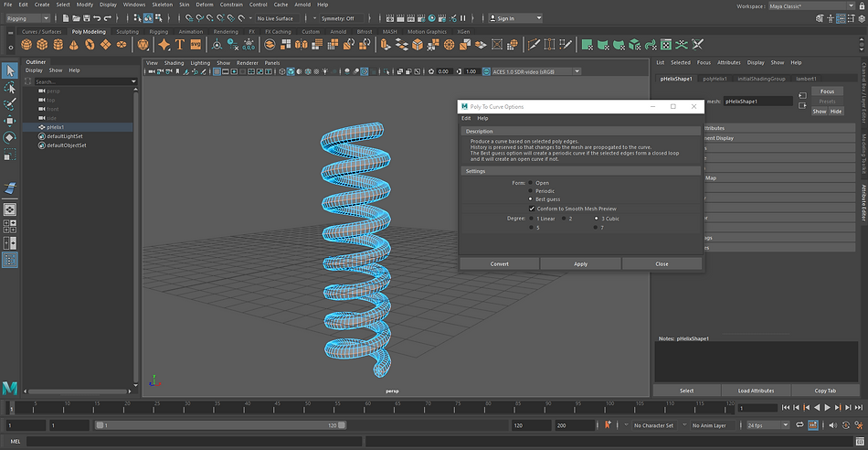The height and width of the screenshot is (450, 868).
Task: Click the Close button in options dialog
Action: pos(662,263)
